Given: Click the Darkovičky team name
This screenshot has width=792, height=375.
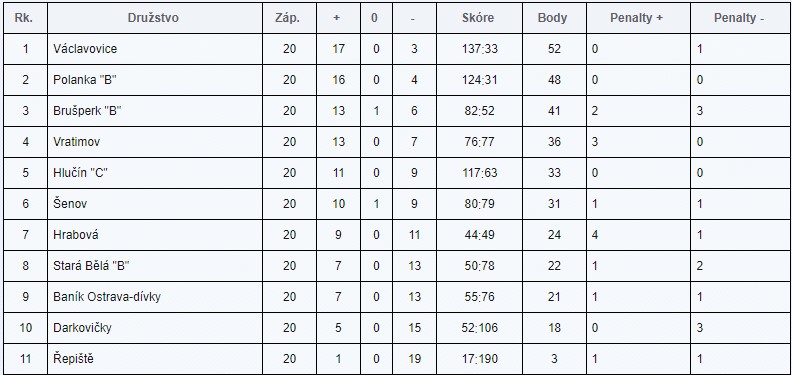Looking at the screenshot, I should 82,328.
